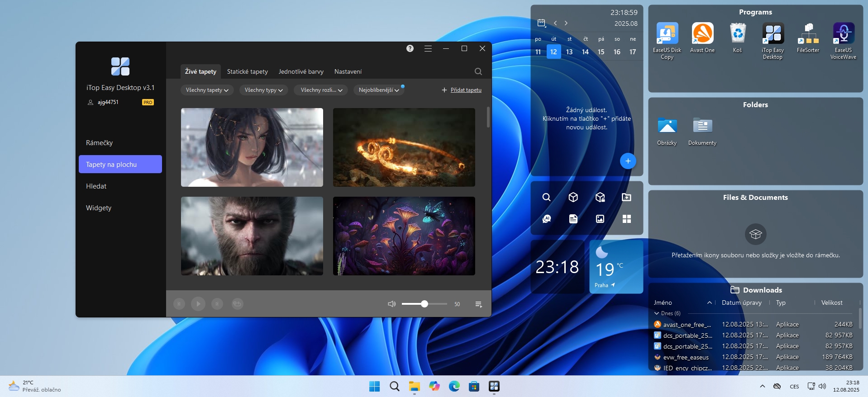The width and height of the screenshot is (868, 397).
Task: Click Přidat tapetu link
Action: (x=466, y=90)
